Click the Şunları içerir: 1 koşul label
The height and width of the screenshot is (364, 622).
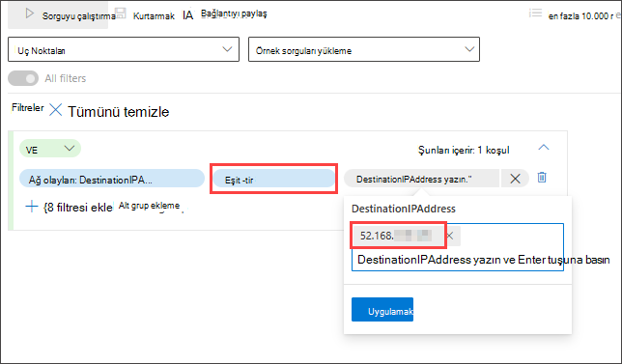click(x=464, y=150)
